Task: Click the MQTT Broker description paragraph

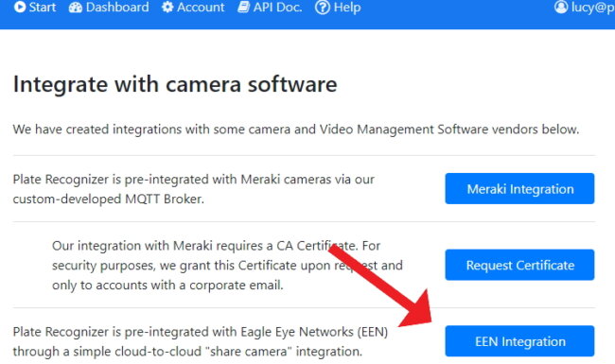Action: click(x=194, y=189)
